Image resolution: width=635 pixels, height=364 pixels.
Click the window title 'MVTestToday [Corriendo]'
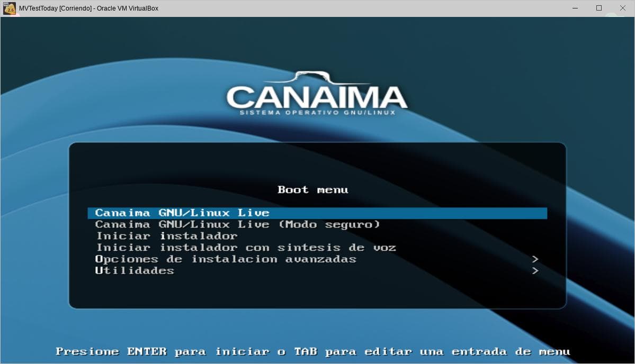(x=56, y=8)
